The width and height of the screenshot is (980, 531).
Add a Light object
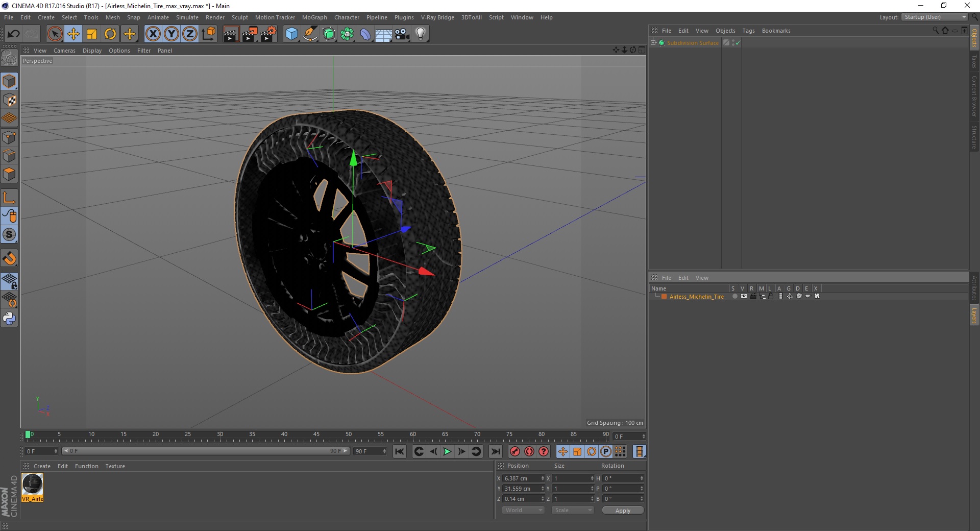pos(421,34)
